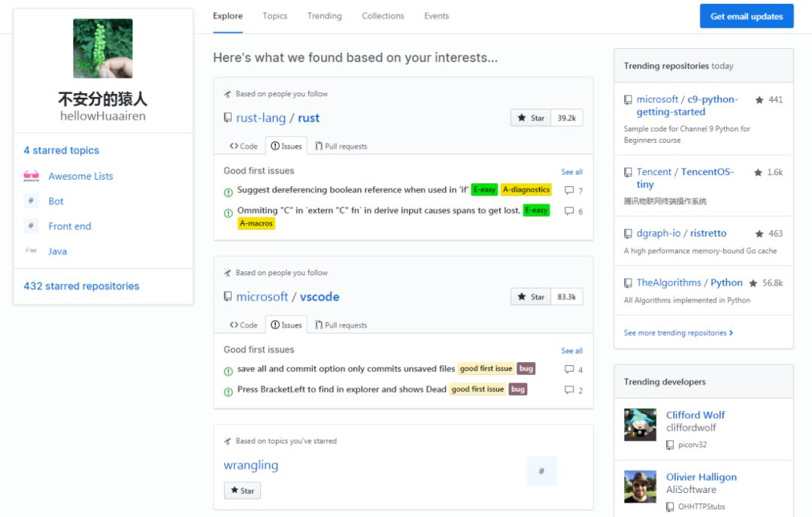Click the bug label on Press BracketLeft issue
The height and width of the screenshot is (517, 812).
(x=518, y=389)
